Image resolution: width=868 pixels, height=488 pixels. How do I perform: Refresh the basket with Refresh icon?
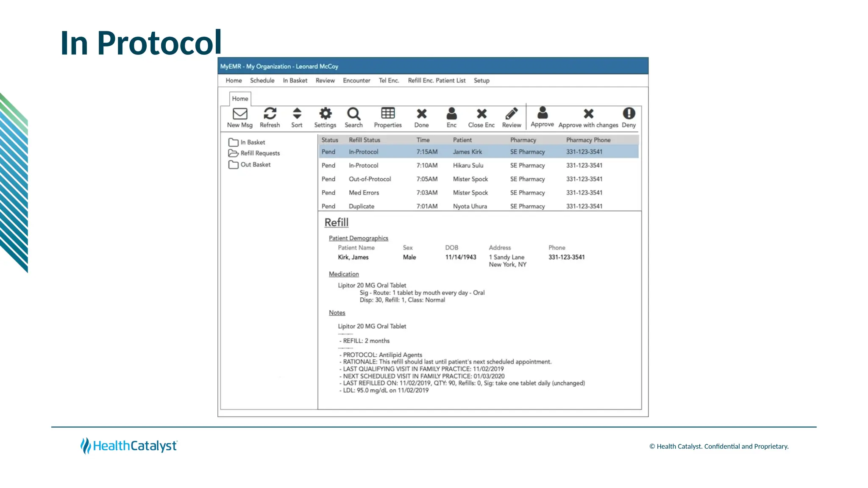[270, 114]
